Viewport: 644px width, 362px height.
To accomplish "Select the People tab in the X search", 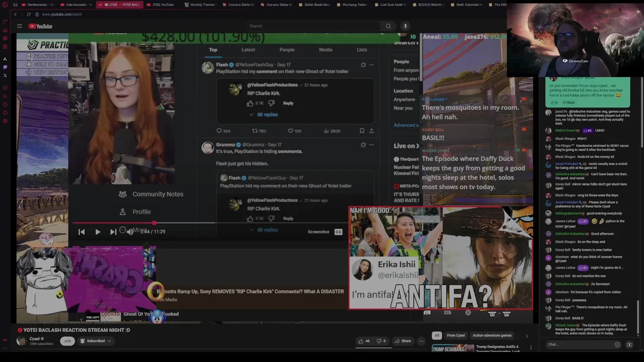I will click(287, 50).
